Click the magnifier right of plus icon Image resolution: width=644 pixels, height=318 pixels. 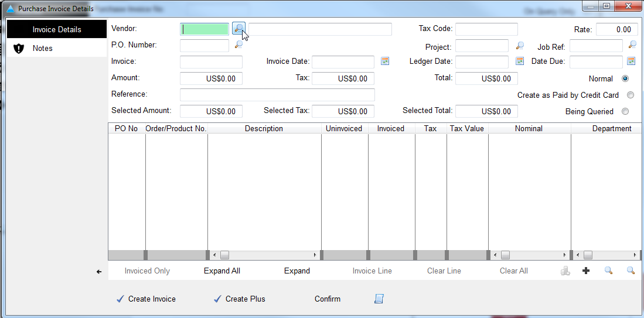(609, 271)
